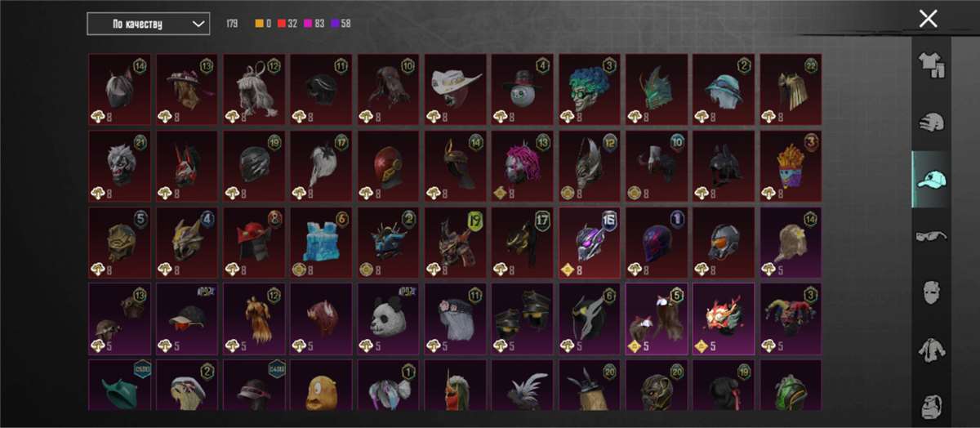The image size is (980, 428).
Task: Open the backpack category icon at bottom
Action: 932,405
